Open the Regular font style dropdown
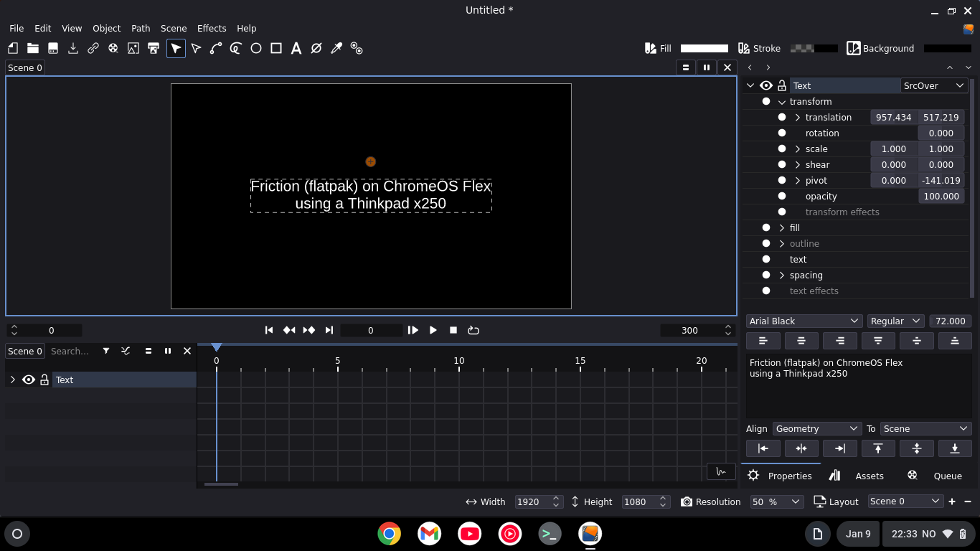This screenshot has width=980, height=551. click(x=895, y=321)
